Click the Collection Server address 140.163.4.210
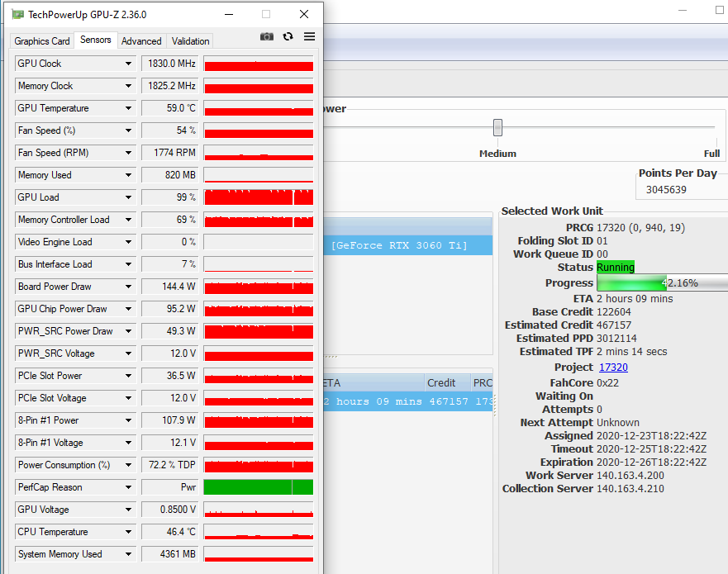This screenshot has height=574, width=728. [630, 489]
